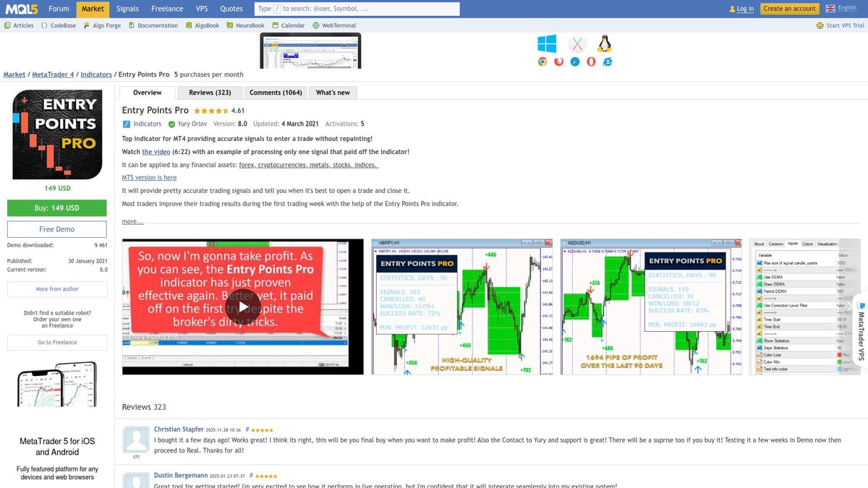
Task: Open the Quotes menu
Action: (x=231, y=9)
